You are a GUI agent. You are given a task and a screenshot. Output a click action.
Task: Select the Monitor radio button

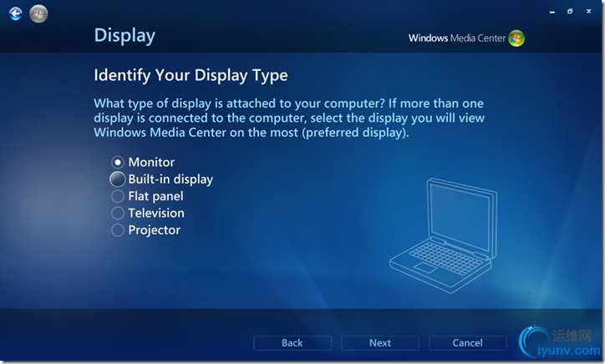coord(118,162)
